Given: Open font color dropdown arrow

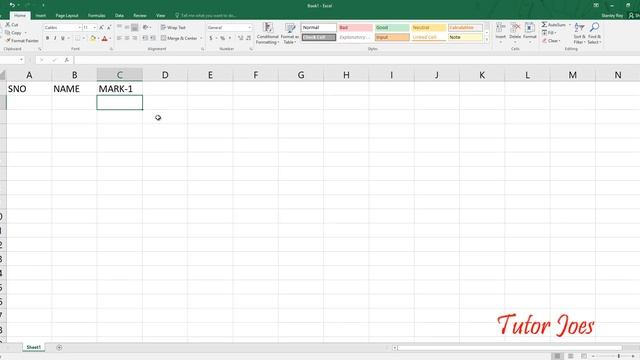Looking at the screenshot, I should click(x=110, y=38).
